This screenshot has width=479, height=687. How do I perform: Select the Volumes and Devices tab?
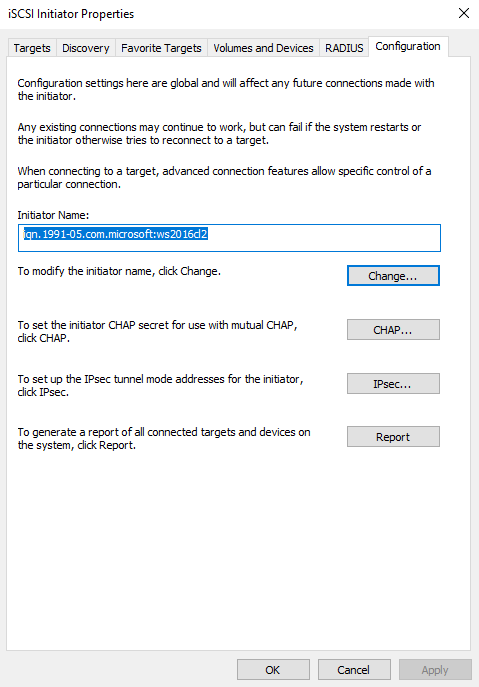(263, 48)
